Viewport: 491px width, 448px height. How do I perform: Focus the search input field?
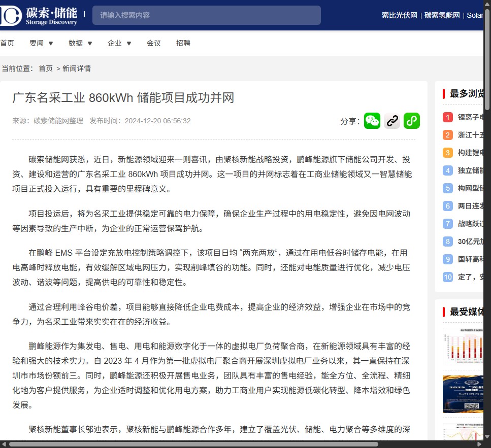(x=206, y=15)
